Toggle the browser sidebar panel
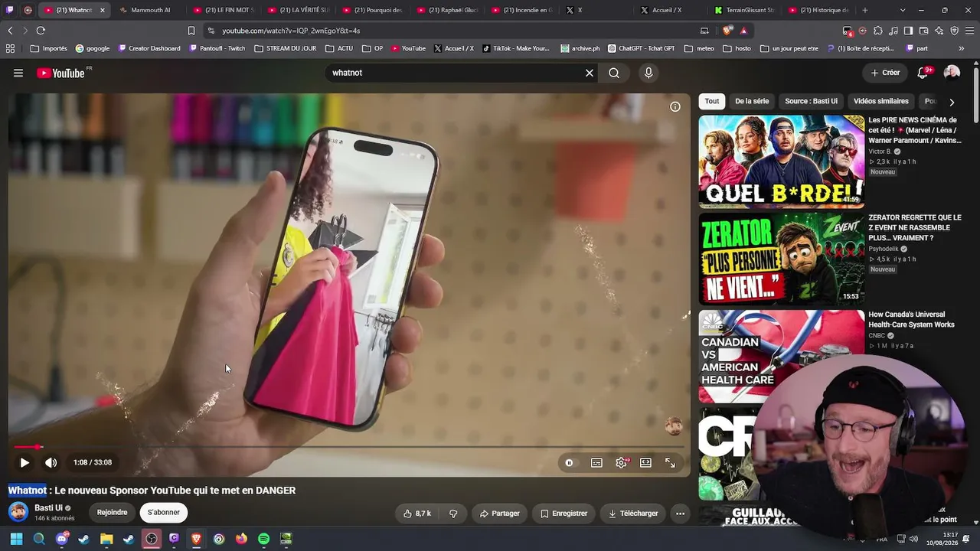Screen dimensions: 980x551 click(x=908, y=31)
